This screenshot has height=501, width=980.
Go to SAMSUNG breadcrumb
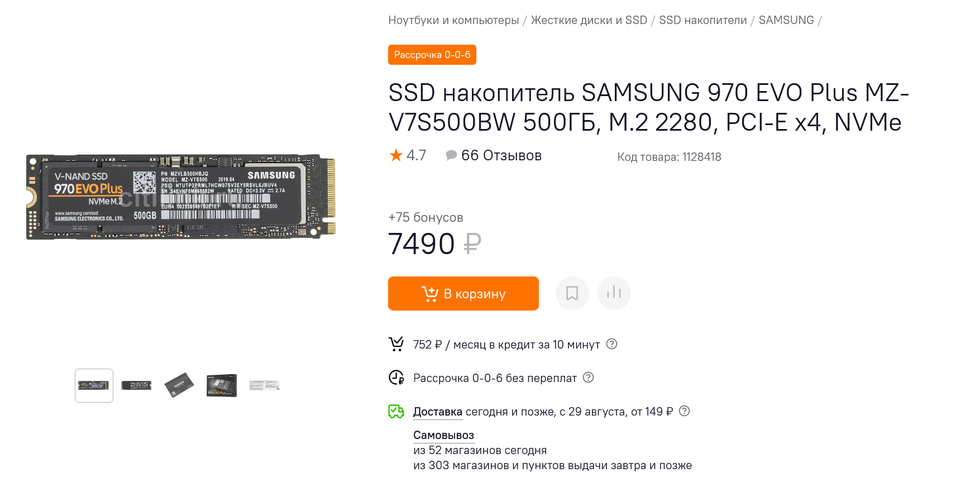[x=786, y=20]
